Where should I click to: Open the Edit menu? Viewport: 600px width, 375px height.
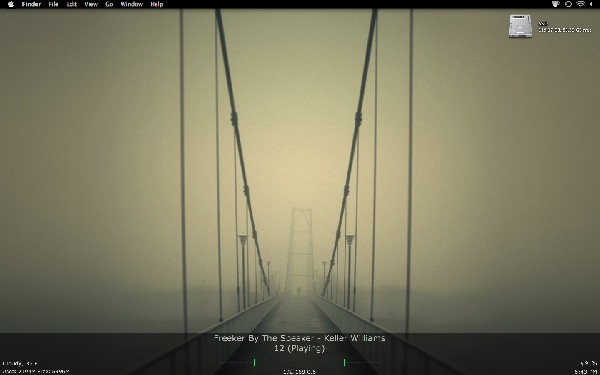click(x=72, y=4)
